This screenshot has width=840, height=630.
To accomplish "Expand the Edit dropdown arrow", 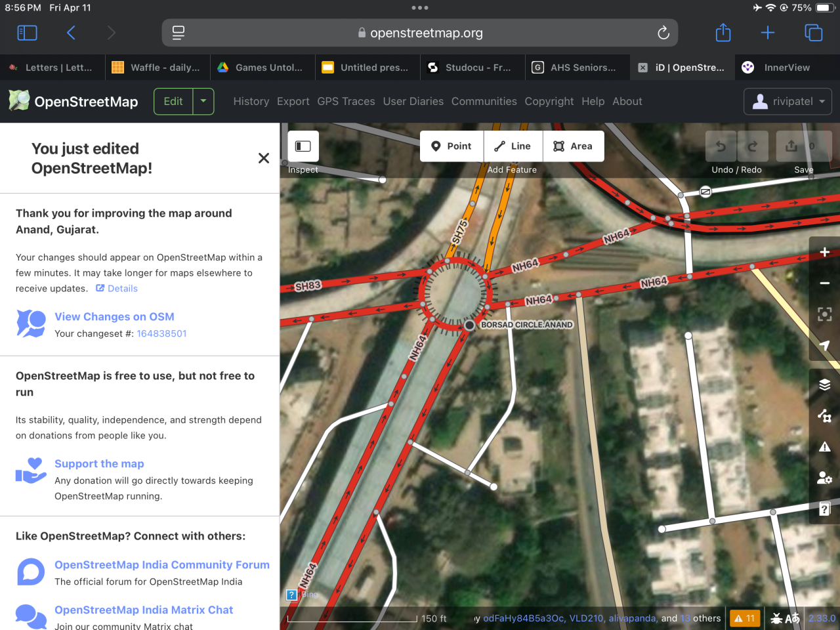I will [203, 102].
